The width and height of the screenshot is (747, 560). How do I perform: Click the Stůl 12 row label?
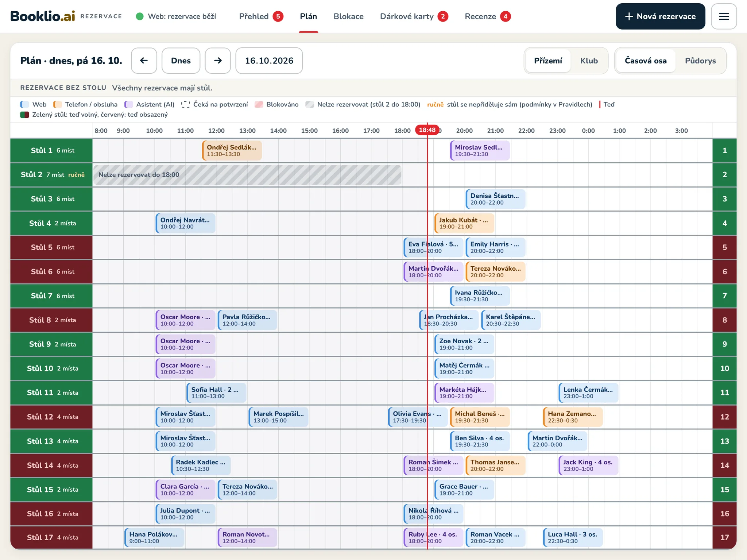coord(51,417)
